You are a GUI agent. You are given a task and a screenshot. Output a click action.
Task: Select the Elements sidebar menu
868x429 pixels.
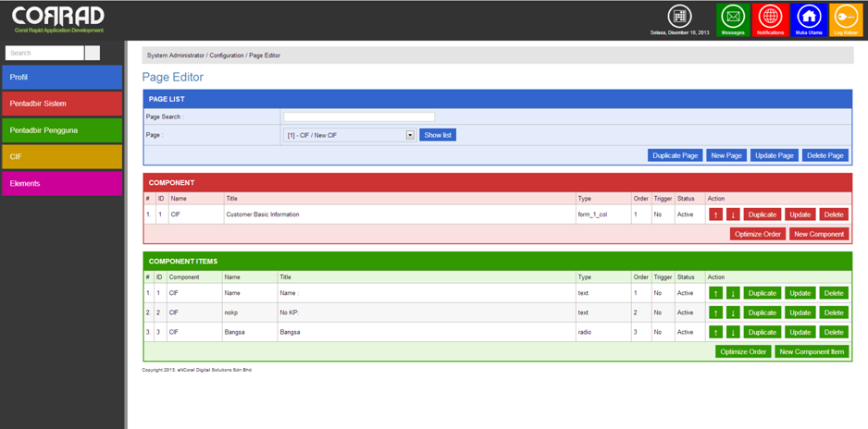[x=62, y=183]
